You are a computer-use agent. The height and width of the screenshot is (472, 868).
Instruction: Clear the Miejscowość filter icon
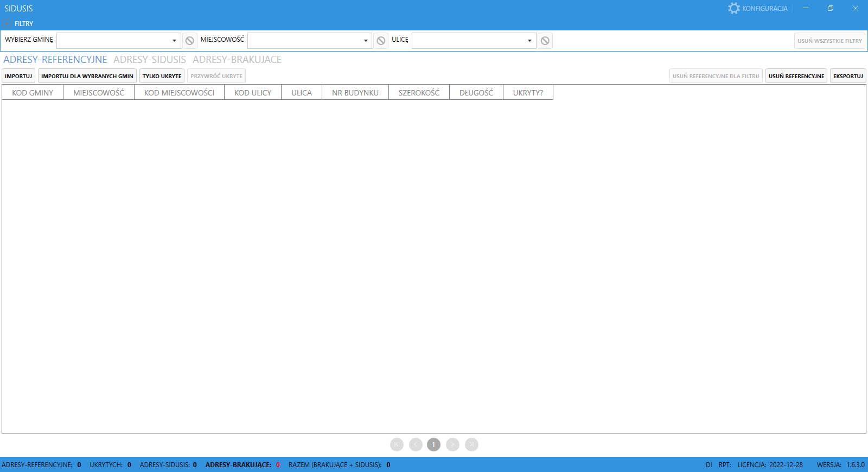[381, 41]
